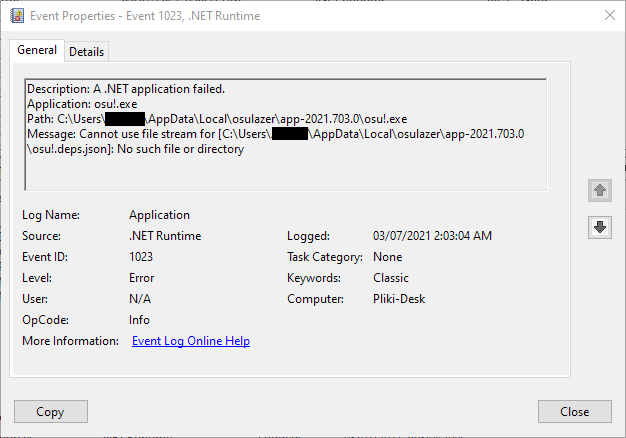
Task: Copy the event details with Copy button
Action: click(51, 412)
